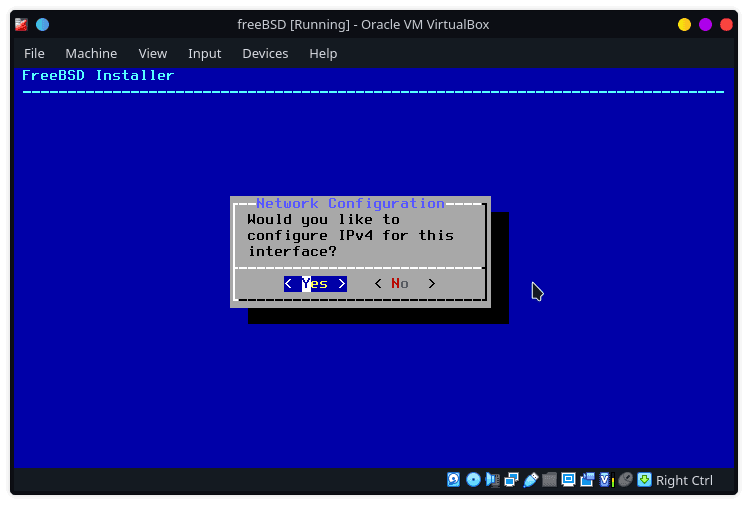Click the window title freeBSD [Running]
The width and height of the screenshot is (748, 505).
(363, 24)
